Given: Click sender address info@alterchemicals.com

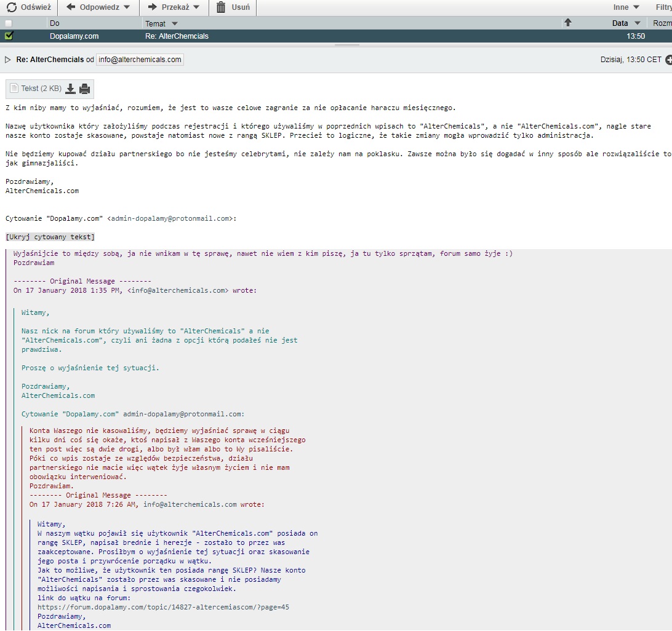Looking at the screenshot, I should pos(140,60).
